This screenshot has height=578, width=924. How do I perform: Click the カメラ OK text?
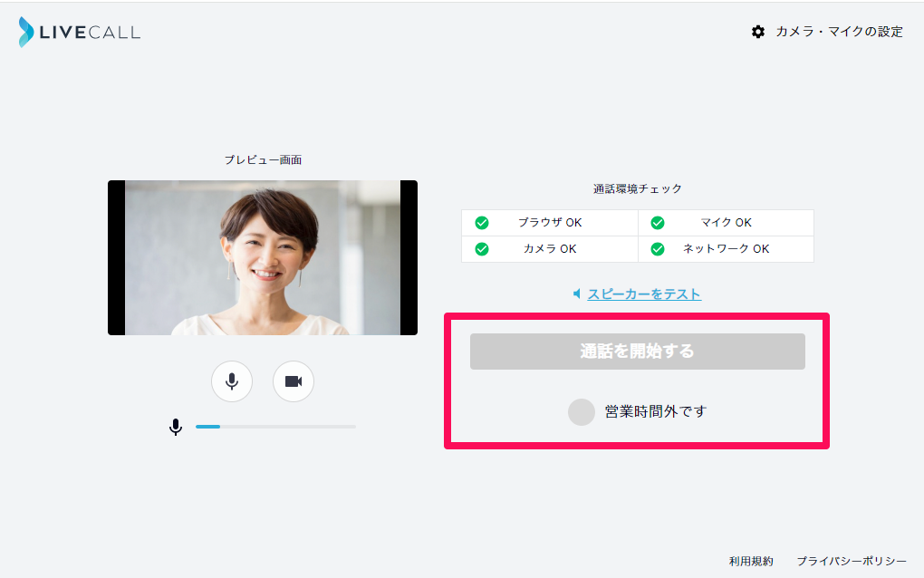click(x=550, y=249)
